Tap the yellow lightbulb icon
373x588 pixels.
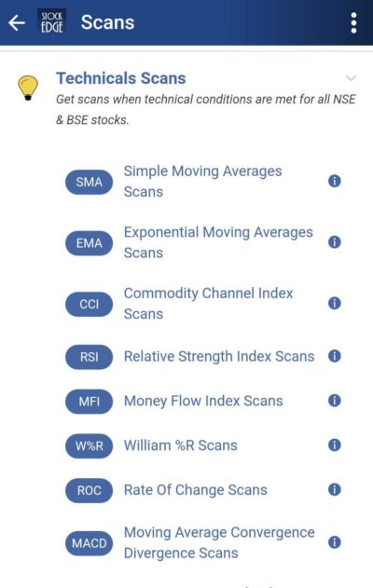[28, 88]
